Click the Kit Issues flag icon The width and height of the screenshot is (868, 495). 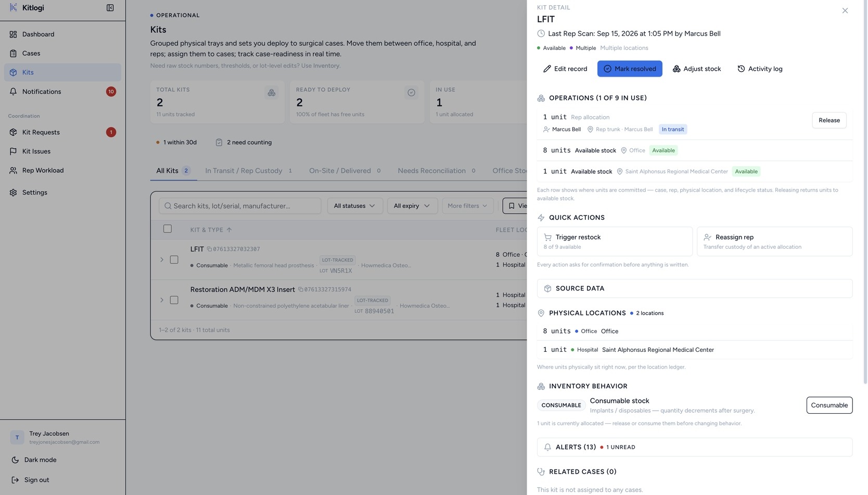point(13,151)
